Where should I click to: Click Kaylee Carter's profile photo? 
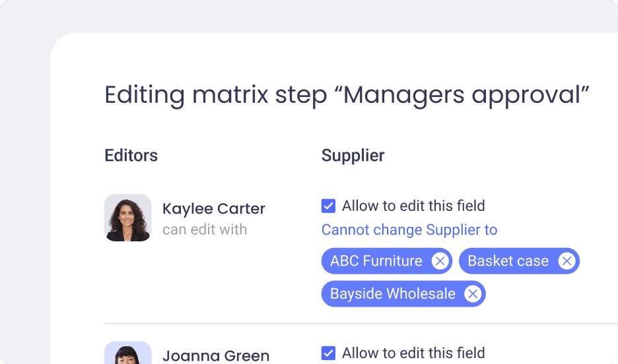pyautogui.click(x=127, y=218)
